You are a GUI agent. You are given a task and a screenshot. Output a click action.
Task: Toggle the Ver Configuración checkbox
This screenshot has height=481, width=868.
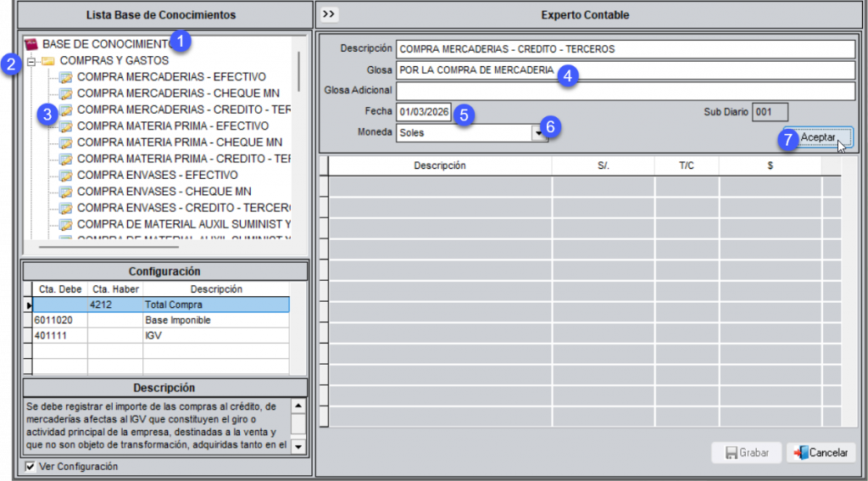pyautogui.click(x=30, y=467)
